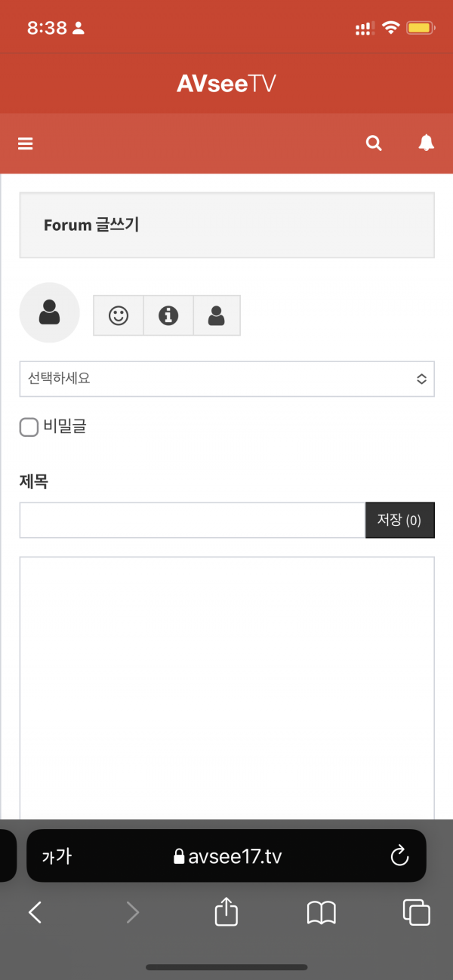Show Safari open tabs overview

pyautogui.click(x=417, y=913)
